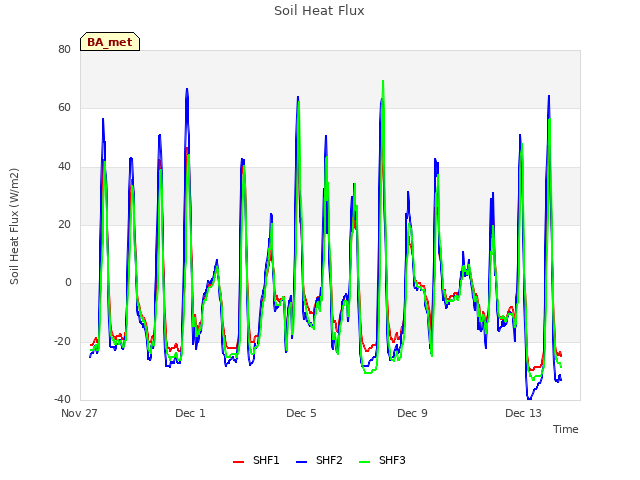Click the '20' y-axis label
The height and width of the screenshot is (480, 640).
pyautogui.click(x=64, y=224)
